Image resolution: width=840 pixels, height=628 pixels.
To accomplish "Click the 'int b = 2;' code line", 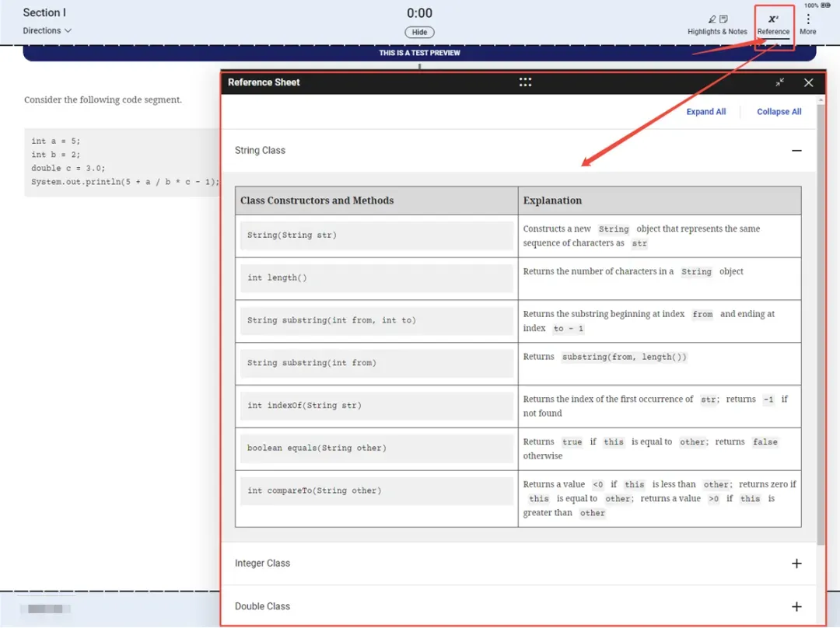I will point(56,155).
